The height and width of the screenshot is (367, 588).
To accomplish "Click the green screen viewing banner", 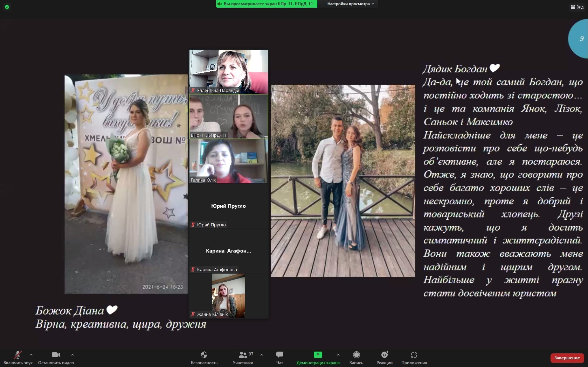I will [266, 4].
